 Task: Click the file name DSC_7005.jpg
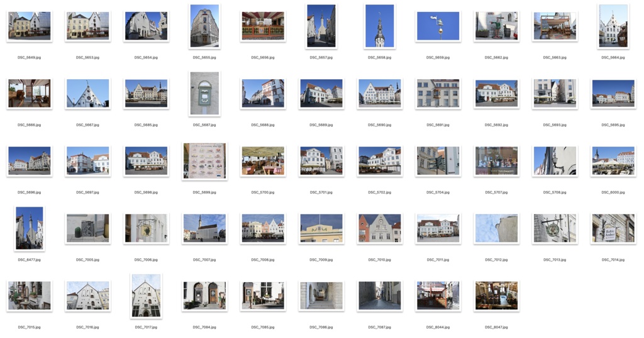tap(87, 259)
